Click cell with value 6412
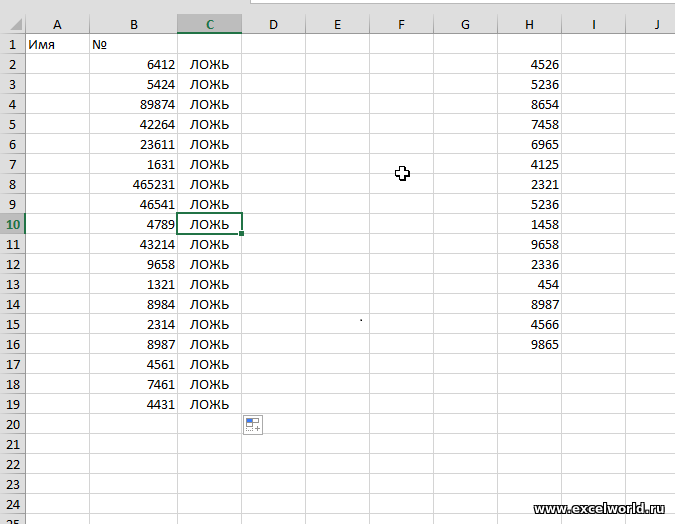Viewport: 675px width, 524px height. click(x=133, y=65)
